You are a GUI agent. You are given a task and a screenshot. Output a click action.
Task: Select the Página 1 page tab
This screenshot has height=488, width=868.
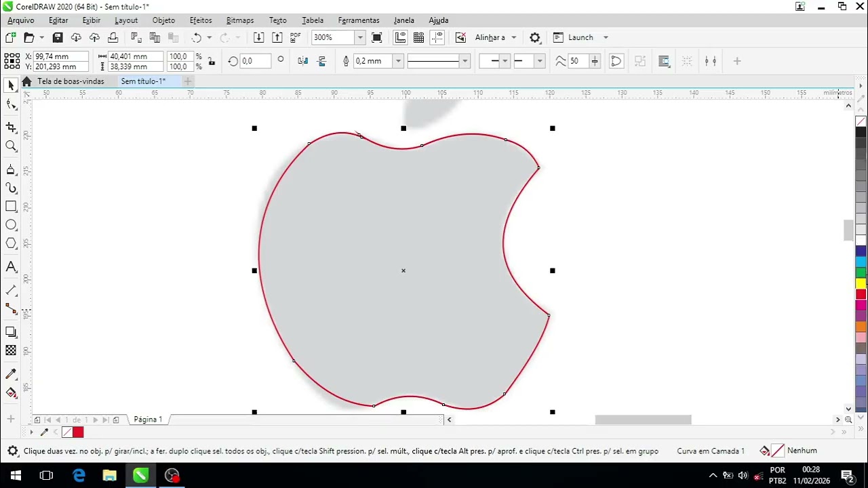tap(148, 420)
